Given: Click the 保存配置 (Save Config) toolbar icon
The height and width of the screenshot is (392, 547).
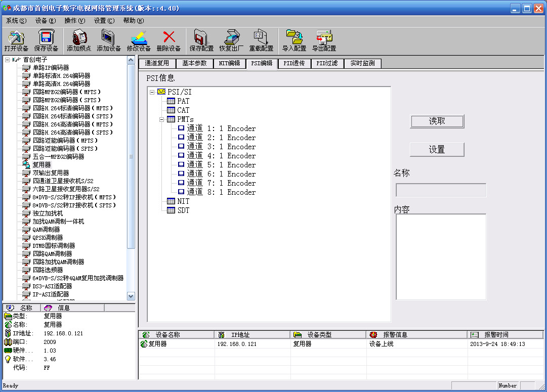Looking at the screenshot, I should tap(201, 37).
